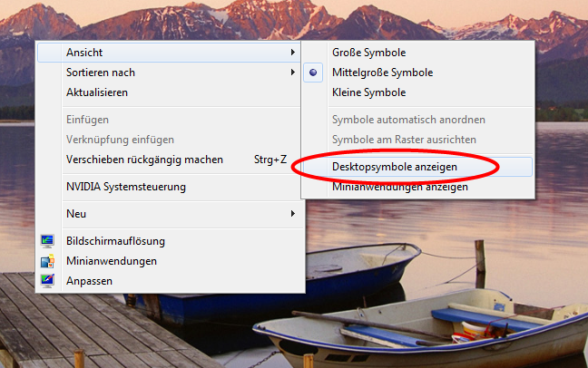This screenshot has height=368, width=588.
Task: Click the Bildschirmauflösung monitor icon
Action: [x=47, y=241]
